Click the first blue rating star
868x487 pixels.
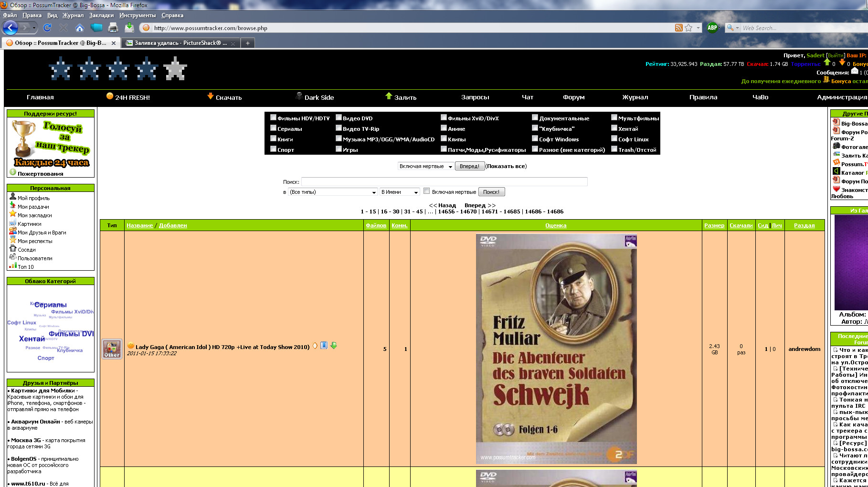pos(61,68)
